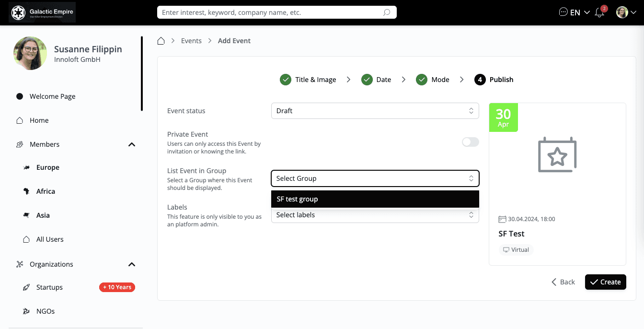Open the notifications bell

click(x=599, y=12)
